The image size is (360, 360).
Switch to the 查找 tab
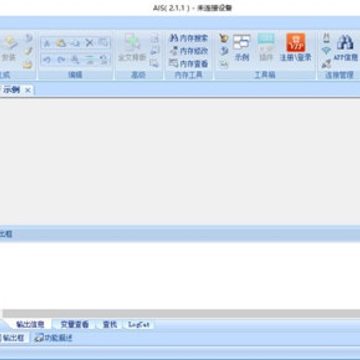[x=110, y=324]
